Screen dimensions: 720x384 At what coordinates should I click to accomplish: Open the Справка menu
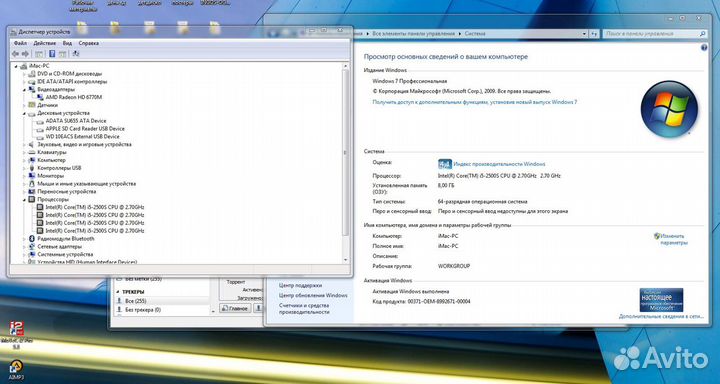pos(89,43)
